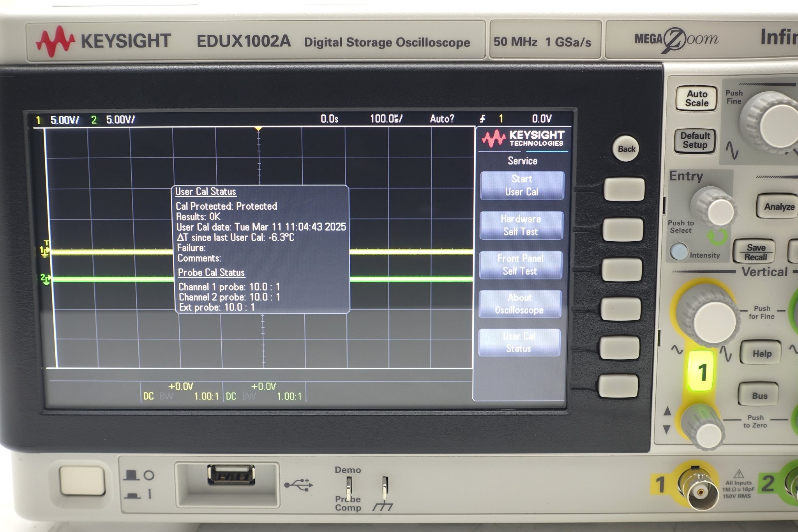This screenshot has height=532, width=798.
Task: Tap the Ext probe: 10.0 : 1 line
Action: coord(217,307)
